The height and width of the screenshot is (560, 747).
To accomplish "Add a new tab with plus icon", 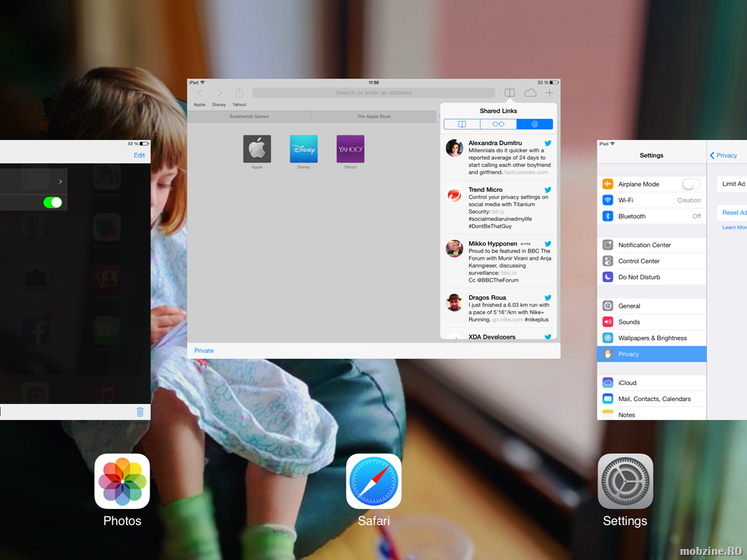I will tap(549, 93).
